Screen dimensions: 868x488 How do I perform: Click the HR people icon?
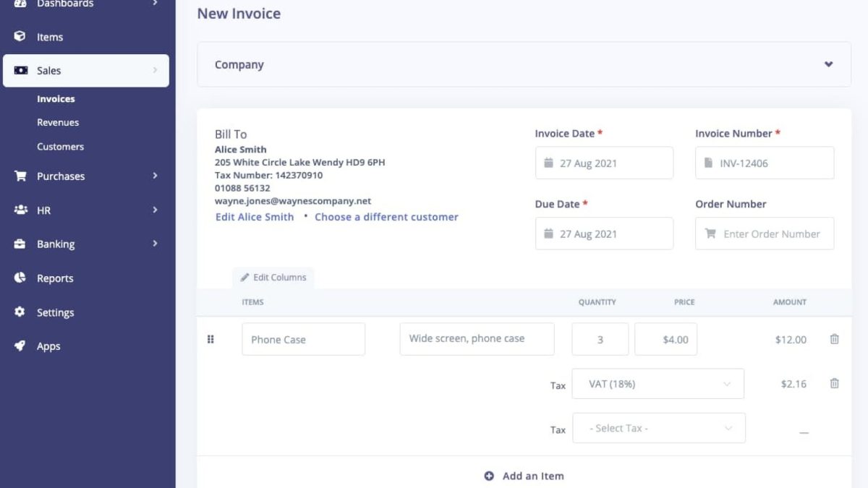(20, 210)
